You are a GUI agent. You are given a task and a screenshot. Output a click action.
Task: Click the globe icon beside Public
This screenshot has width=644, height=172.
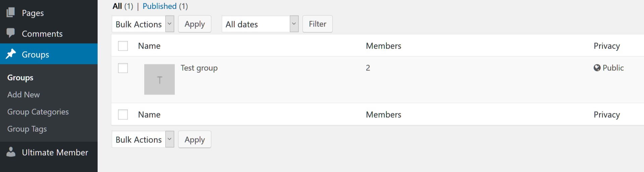click(x=597, y=68)
